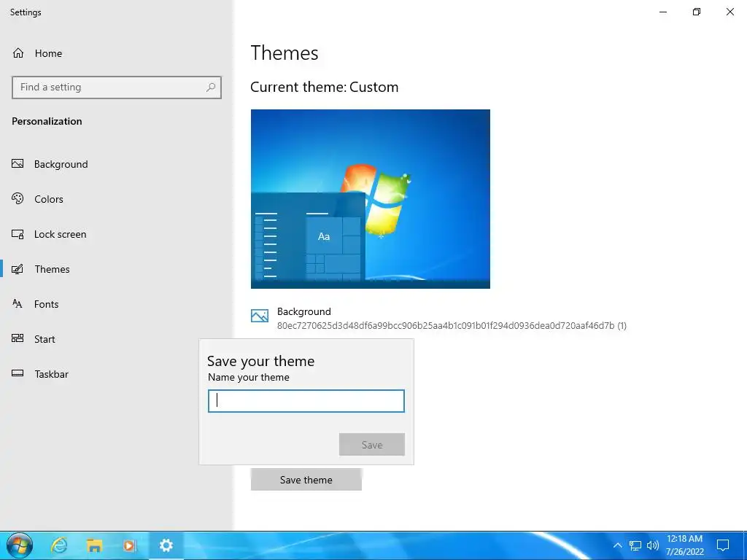
Task: Open the taskbar clock and date
Action: [684, 545]
